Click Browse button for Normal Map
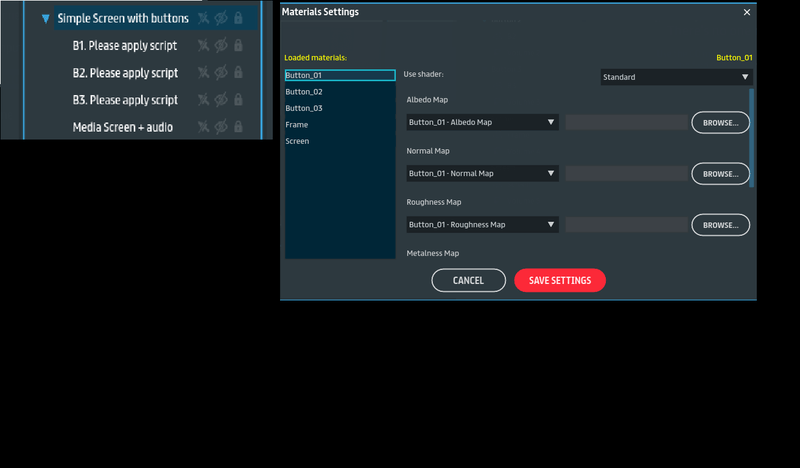 point(720,174)
